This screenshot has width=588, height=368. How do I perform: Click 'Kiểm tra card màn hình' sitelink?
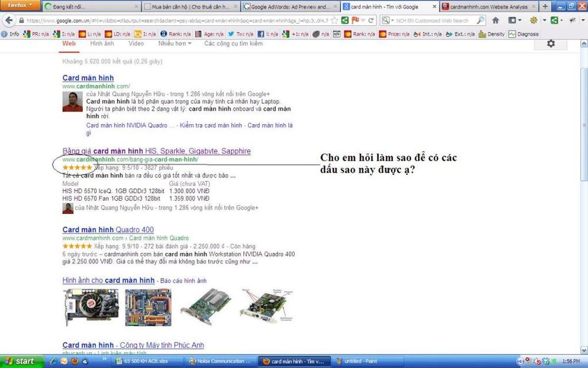coord(211,125)
